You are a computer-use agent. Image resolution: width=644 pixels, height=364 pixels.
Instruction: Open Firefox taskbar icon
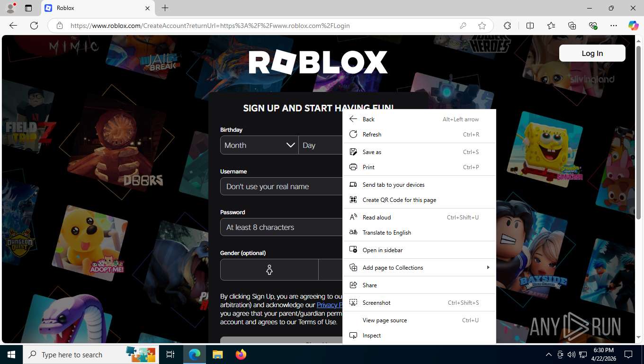(x=241, y=355)
